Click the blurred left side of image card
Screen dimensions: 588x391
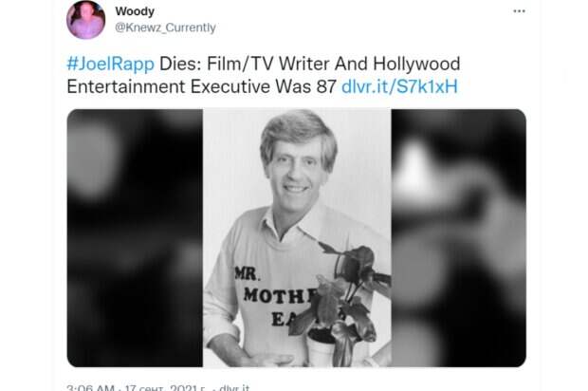[x=135, y=238]
